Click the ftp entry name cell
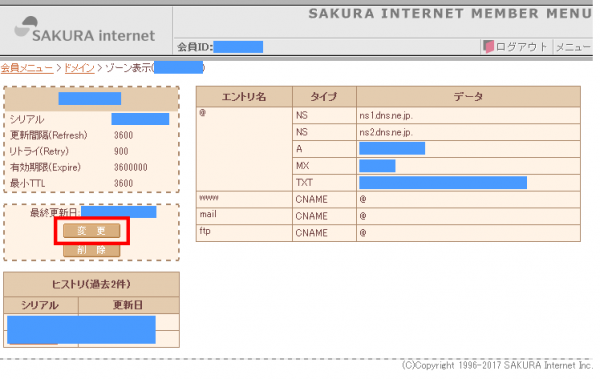Screen dimensions: 600x379 click(x=244, y=233)
